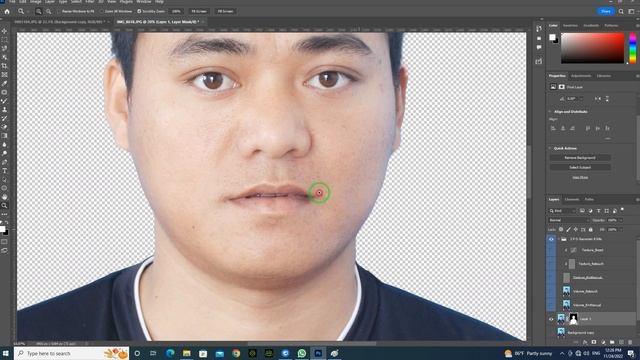Lock all layer attributes padlock icon
This screenshot has width=640, height=360.
(591, 230)
